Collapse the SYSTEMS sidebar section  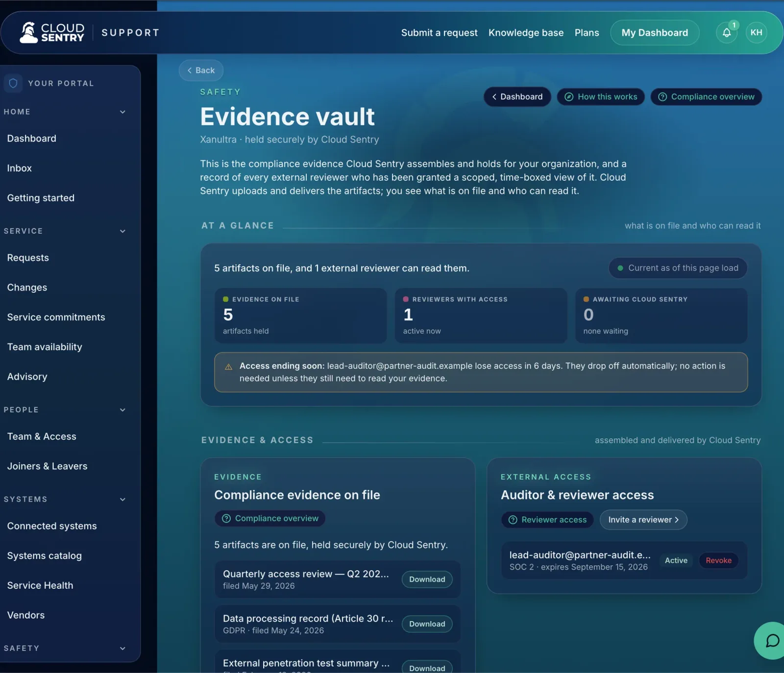122,500
